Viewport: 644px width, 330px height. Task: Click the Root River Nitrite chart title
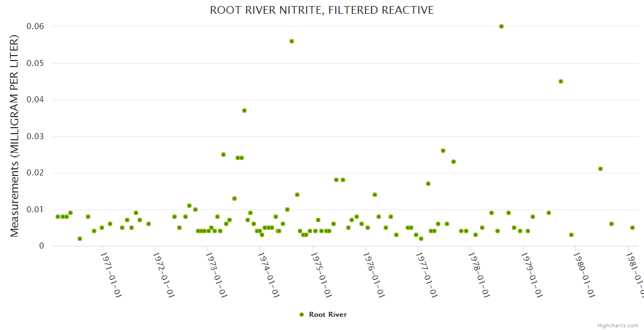click(x=321, y=10)
